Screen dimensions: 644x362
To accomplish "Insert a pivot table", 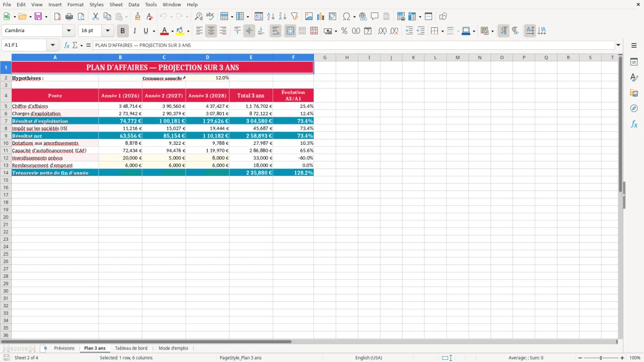I will click(x=333, y=17).
